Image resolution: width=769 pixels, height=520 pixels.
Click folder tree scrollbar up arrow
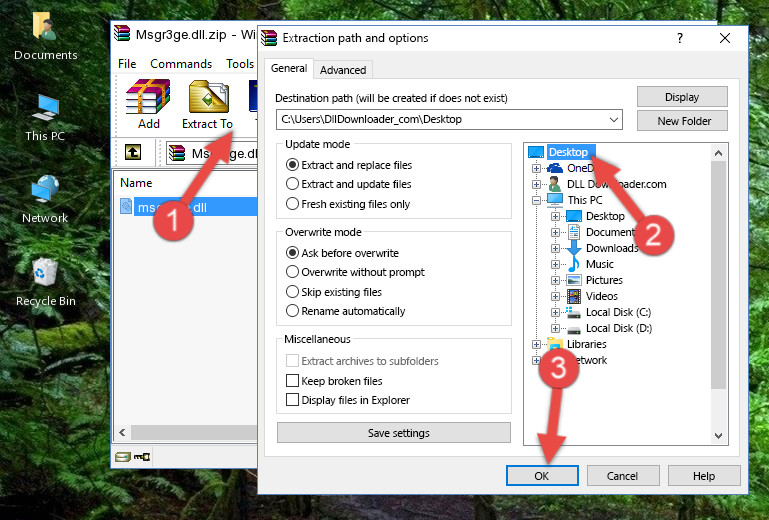[x=718, y=153]
